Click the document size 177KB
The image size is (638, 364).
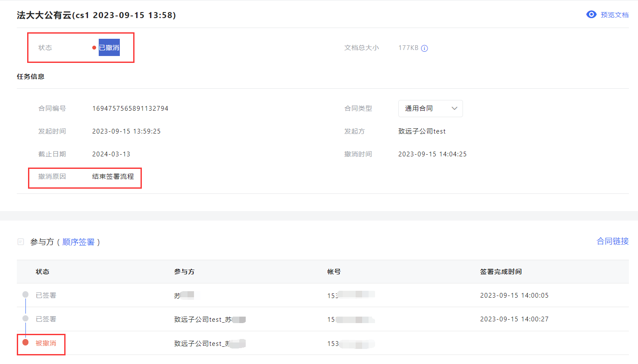[x=408, y=48]
